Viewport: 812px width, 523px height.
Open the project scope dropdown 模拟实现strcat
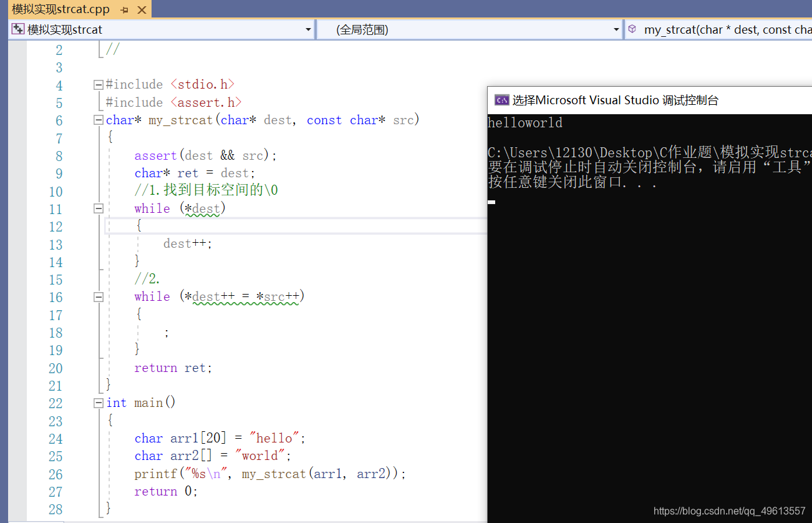click(162, 29)
